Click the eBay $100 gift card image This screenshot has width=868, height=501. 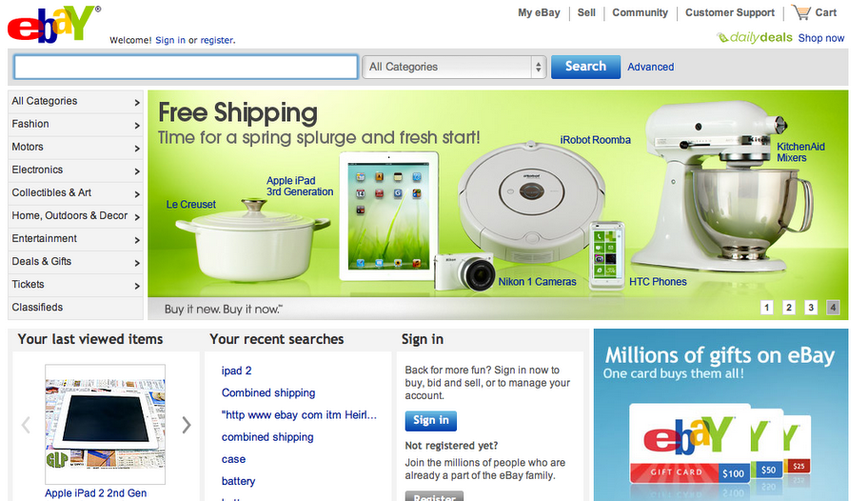690,443
